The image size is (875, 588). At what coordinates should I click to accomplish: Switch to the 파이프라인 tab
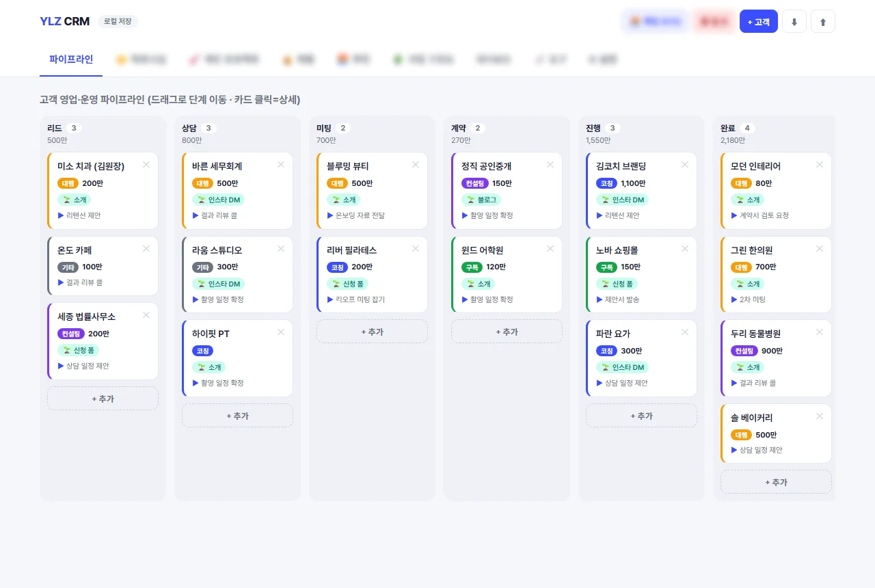pos(71,59)
